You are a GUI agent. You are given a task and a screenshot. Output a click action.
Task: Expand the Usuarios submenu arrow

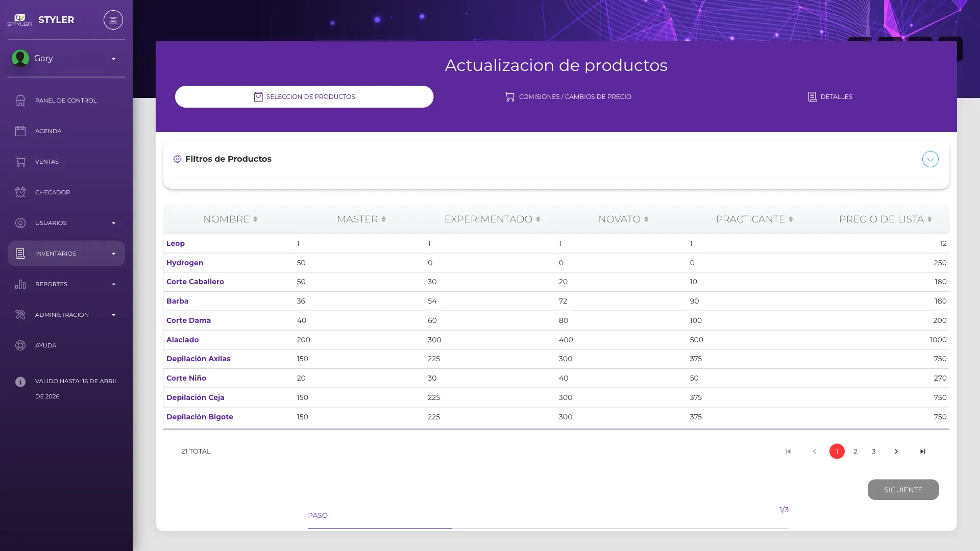[x=114, y=223]
